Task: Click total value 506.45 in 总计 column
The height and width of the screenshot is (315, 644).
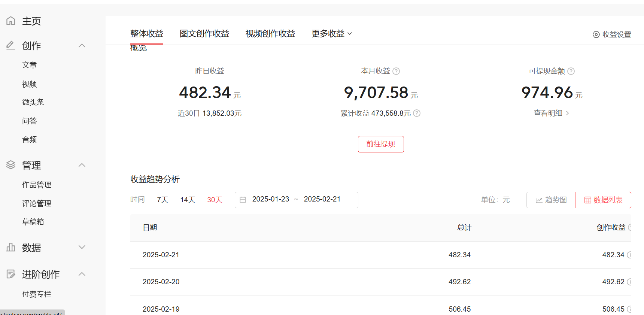Action: coord(459,309)
